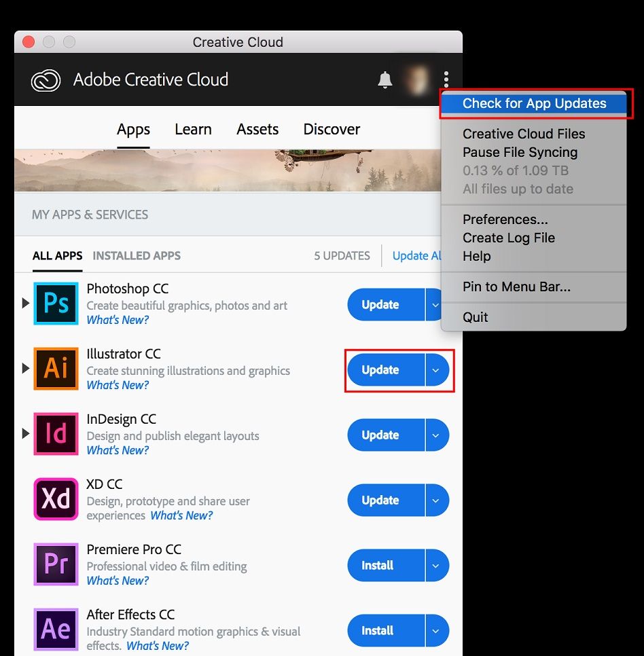Image resolution: width=644 pixels, height=656 pixels.
Task: Click the XD CC app icon
Action: coord(56,500)
